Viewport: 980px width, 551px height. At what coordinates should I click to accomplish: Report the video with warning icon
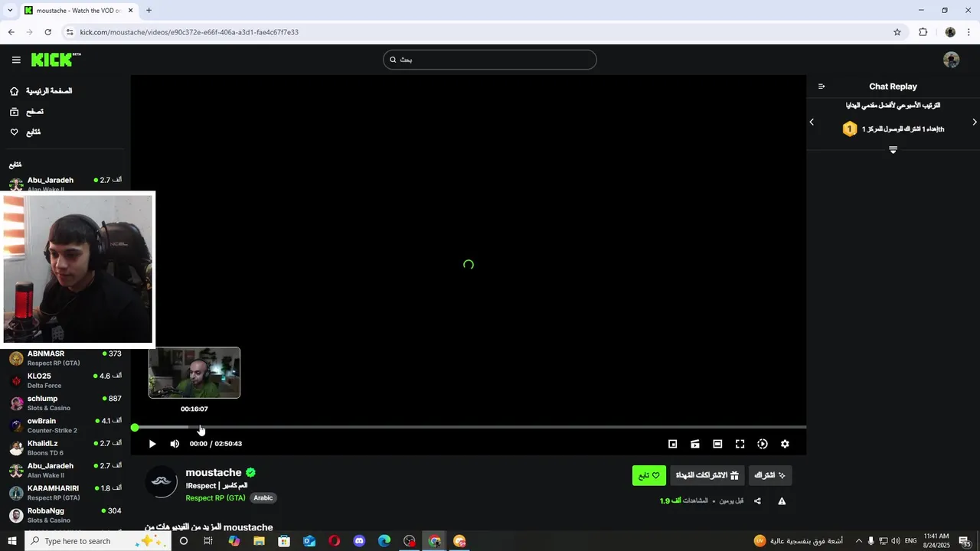(782, 501)
